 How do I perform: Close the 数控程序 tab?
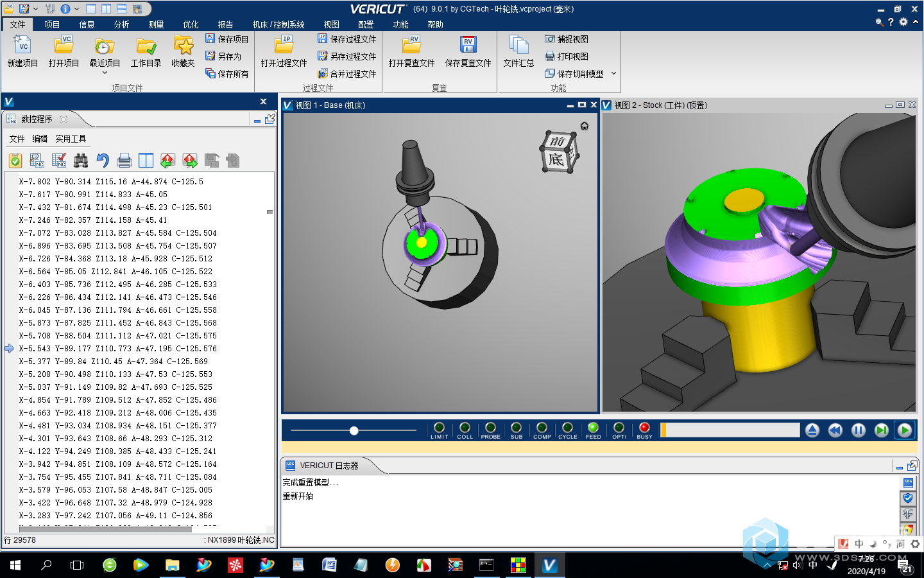(x=63, y=119)
